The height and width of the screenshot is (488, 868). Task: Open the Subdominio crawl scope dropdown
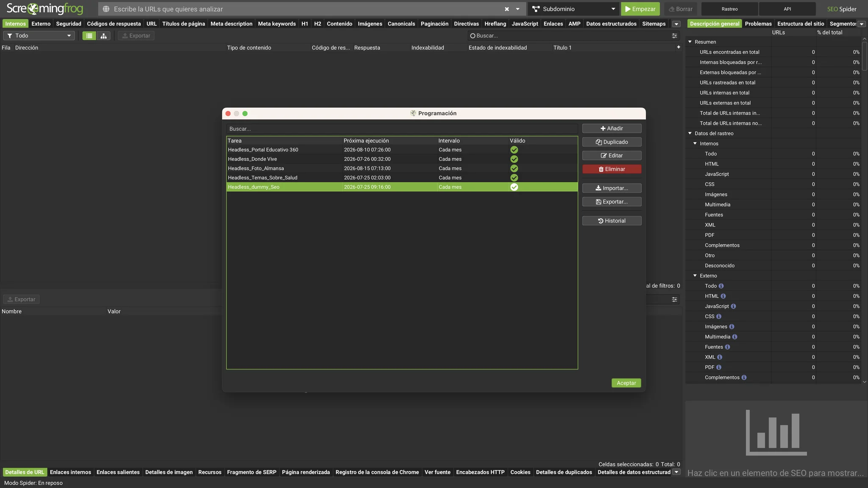click(x=574, y=9)
